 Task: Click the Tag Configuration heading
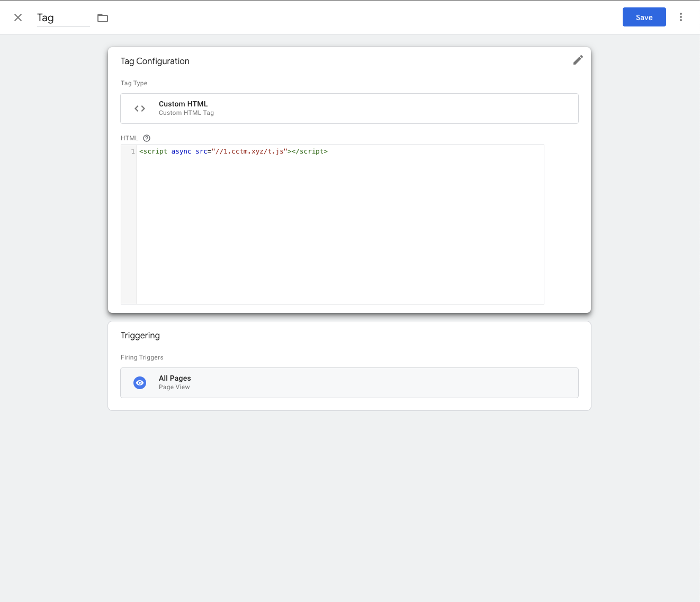click(x=155, y=61)
